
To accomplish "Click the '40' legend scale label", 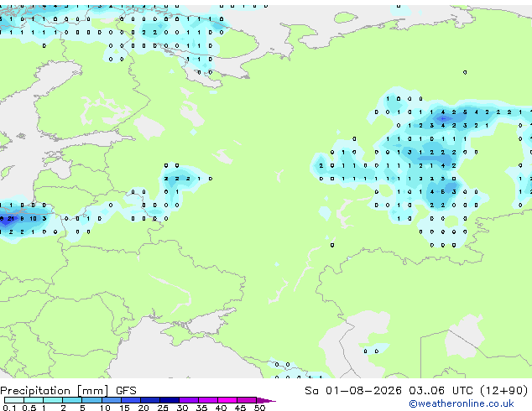I will coord(221,408).
